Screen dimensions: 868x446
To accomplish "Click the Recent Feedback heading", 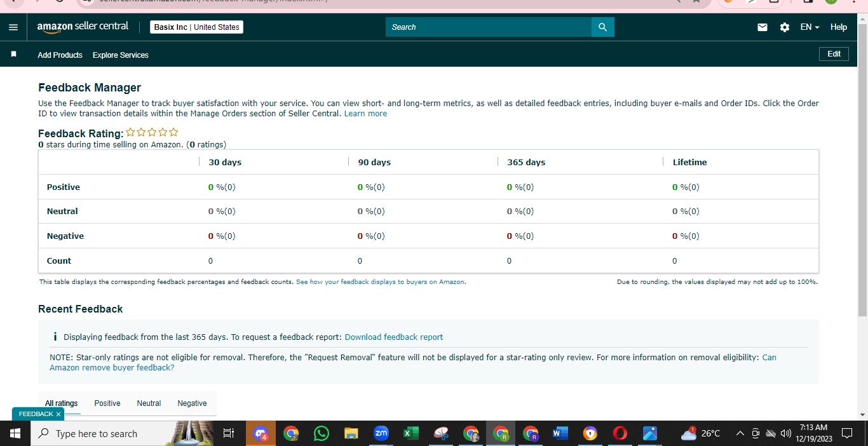I will pos(81,309).
